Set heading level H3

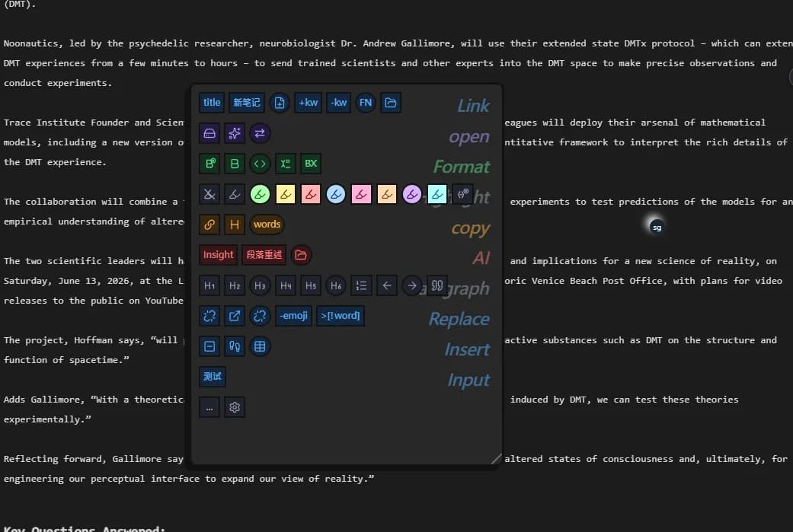tap(260, 285)
